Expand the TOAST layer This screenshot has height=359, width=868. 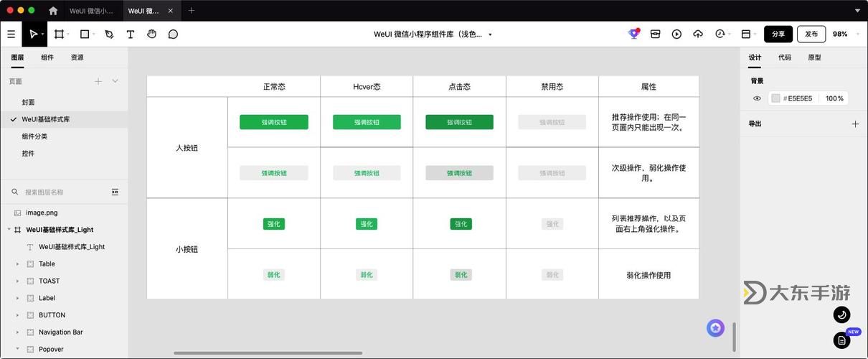pos(18,281)
